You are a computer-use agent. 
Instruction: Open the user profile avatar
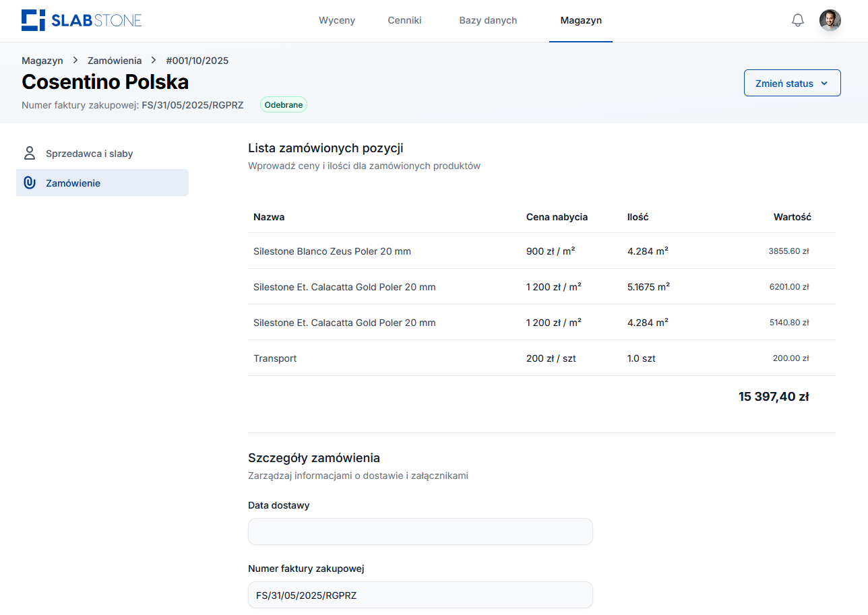830,20
